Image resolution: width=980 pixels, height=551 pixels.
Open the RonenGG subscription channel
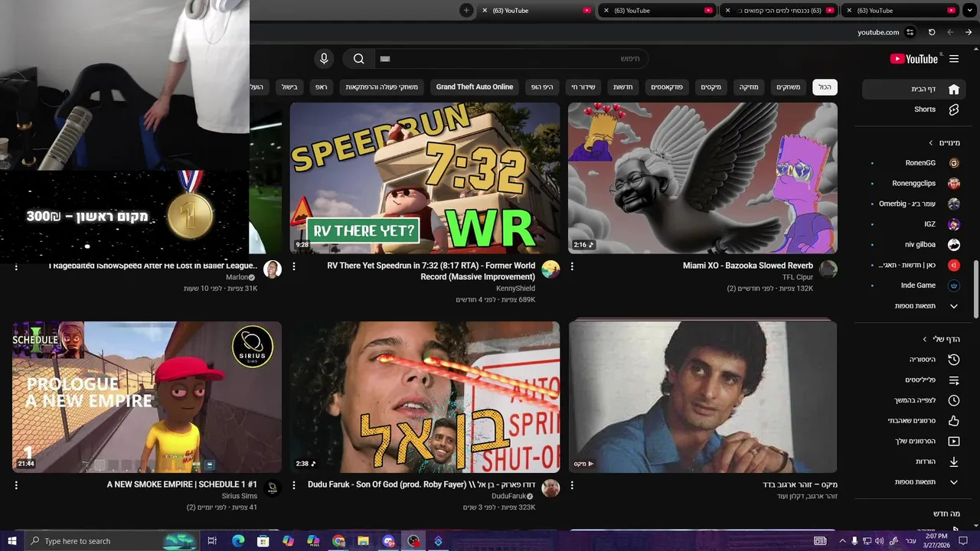[x=915, y=163]
